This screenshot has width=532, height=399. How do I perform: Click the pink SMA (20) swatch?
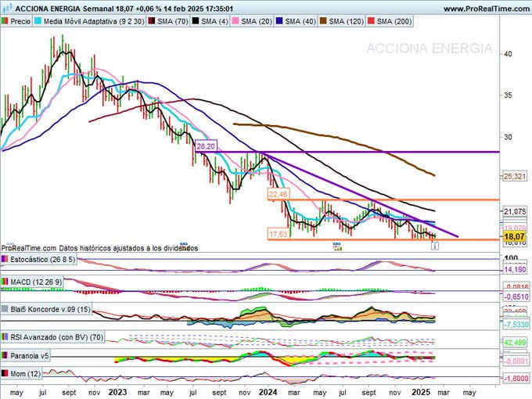click(x=235, y=21)
